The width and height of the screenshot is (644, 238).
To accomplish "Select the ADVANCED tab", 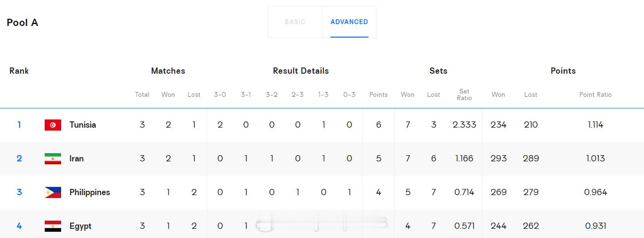I will click(x=349, y=22).
